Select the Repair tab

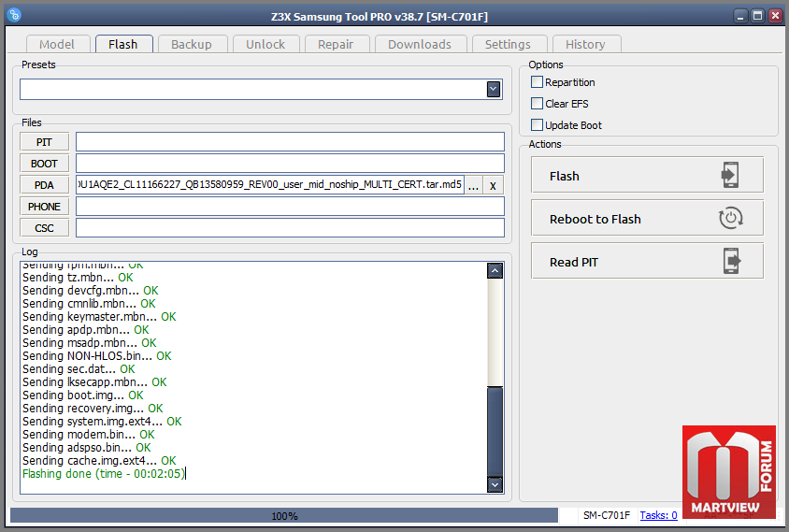[x=337, y=44]
